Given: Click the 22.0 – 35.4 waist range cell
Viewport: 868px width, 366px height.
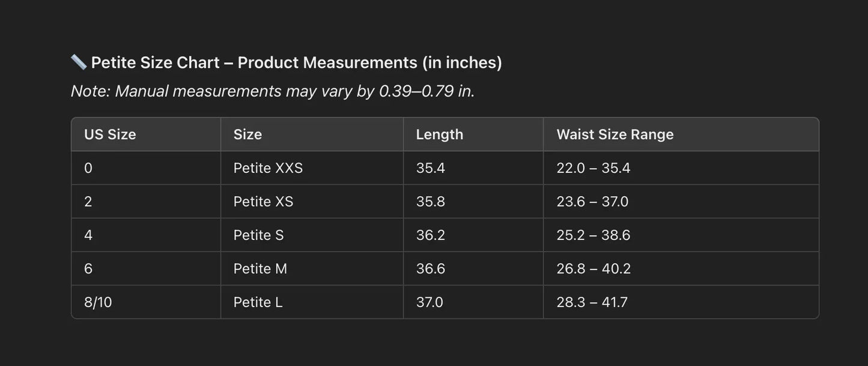Looking at the screenshot, I should pyautogui.click(x=593, y=168).
